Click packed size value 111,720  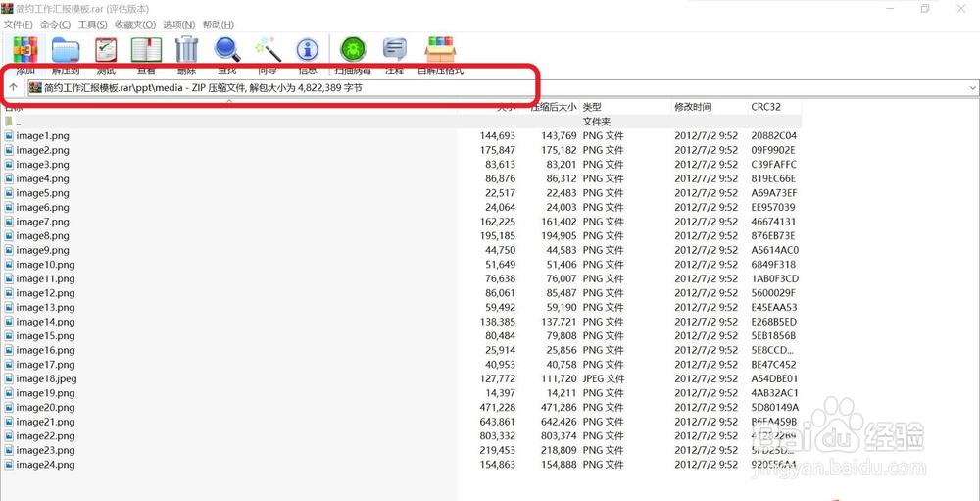coord(559,378)
